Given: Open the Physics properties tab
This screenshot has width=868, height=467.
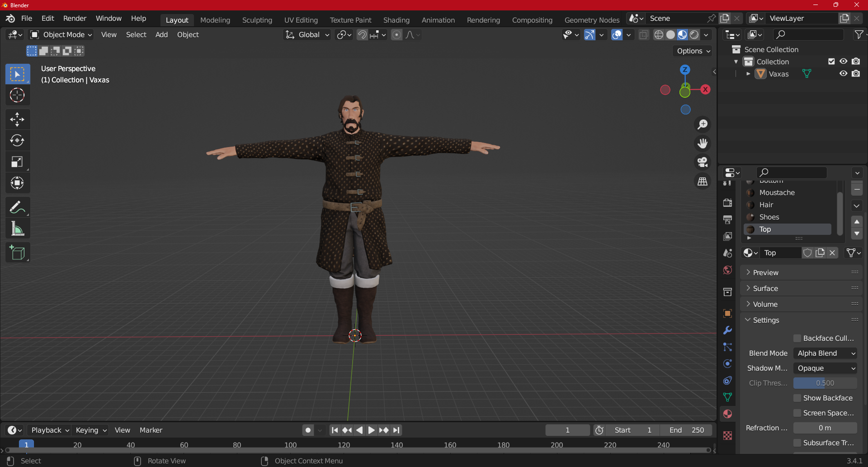Looking at the screenshot, I should [727, 364].
